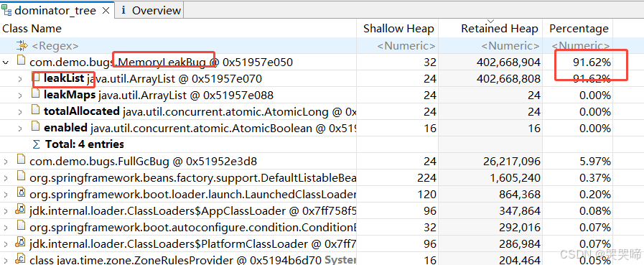
Task: Select the leakList java.util.ArrayList row
Action: pos(153,78)
